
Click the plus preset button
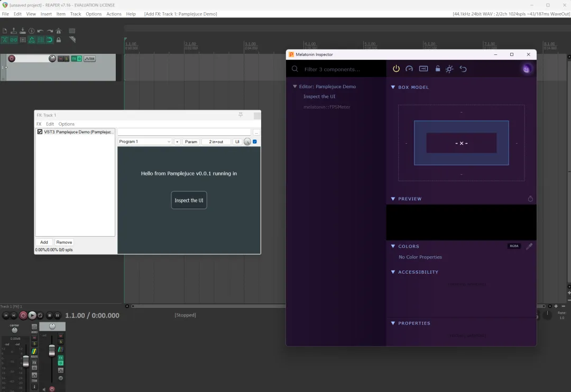(177, 142)
